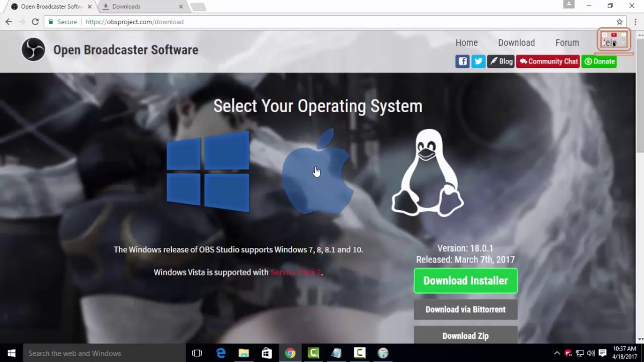This screenshot has height=362, width=644.
Task: Open the Forum nav link
Action: pyautogui.click(x=567, y=43)
